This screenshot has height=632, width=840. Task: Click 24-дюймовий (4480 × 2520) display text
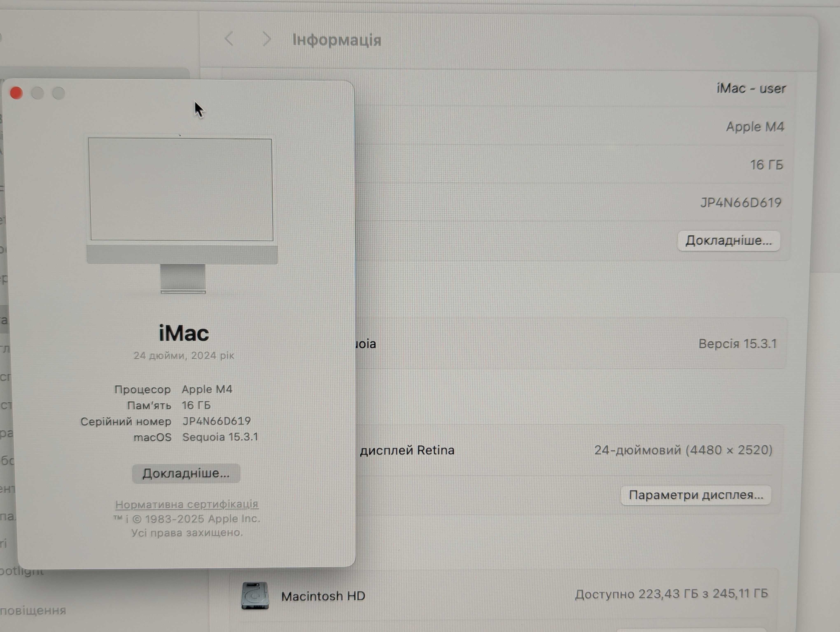click(683, 450)
